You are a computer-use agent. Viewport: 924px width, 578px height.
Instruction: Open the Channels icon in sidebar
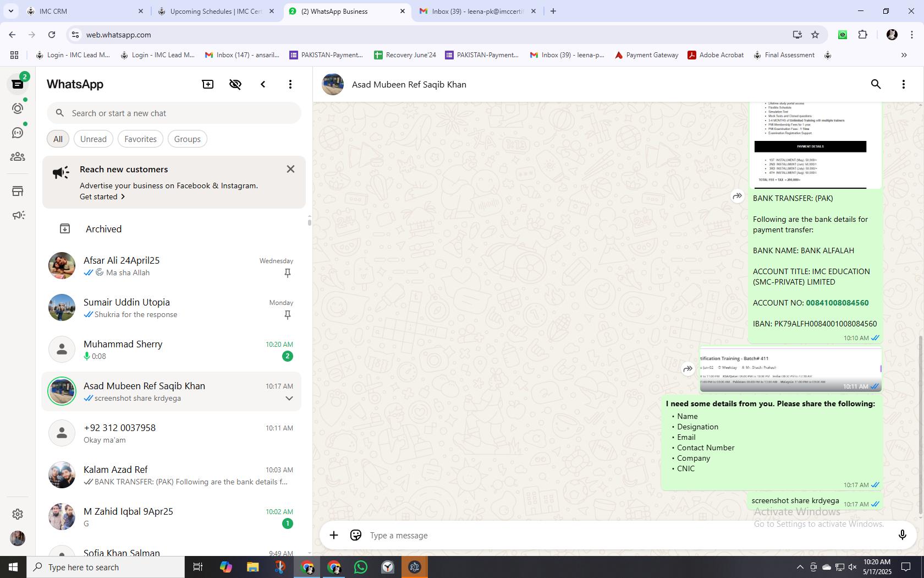(x=18, y=133)
